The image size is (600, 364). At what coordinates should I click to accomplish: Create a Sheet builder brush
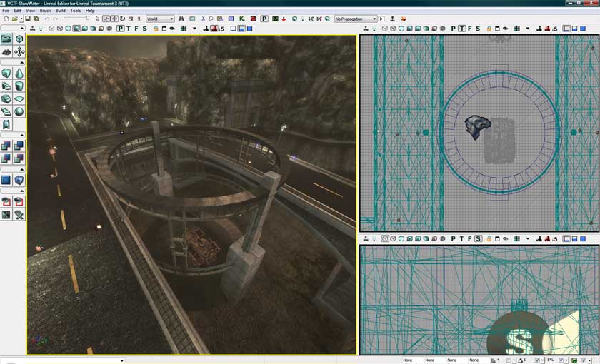(x=19, y=98)
